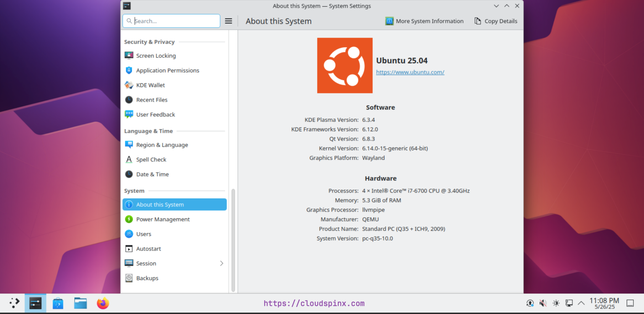Unmute audio via the volume tray icon
The height and width of the screenshot is (314, 644).
click(x=543, y=303)
